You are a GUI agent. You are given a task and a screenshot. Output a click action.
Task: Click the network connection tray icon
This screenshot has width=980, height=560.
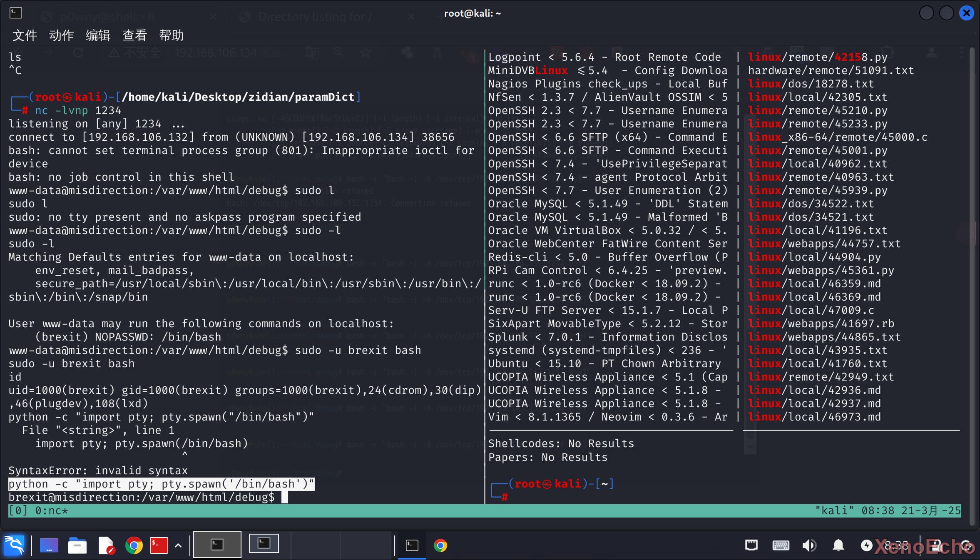(751, 545)
